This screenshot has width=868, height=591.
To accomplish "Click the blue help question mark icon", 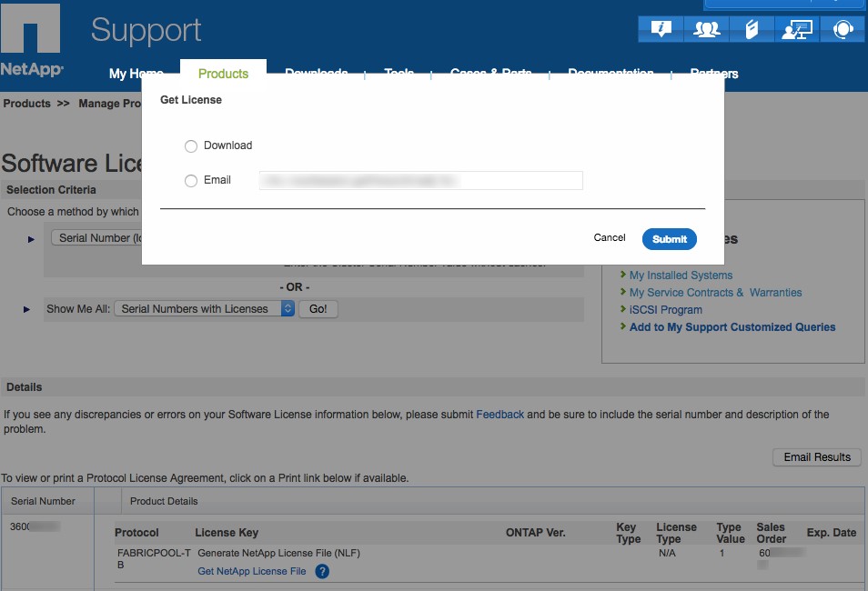I will 322,572.
